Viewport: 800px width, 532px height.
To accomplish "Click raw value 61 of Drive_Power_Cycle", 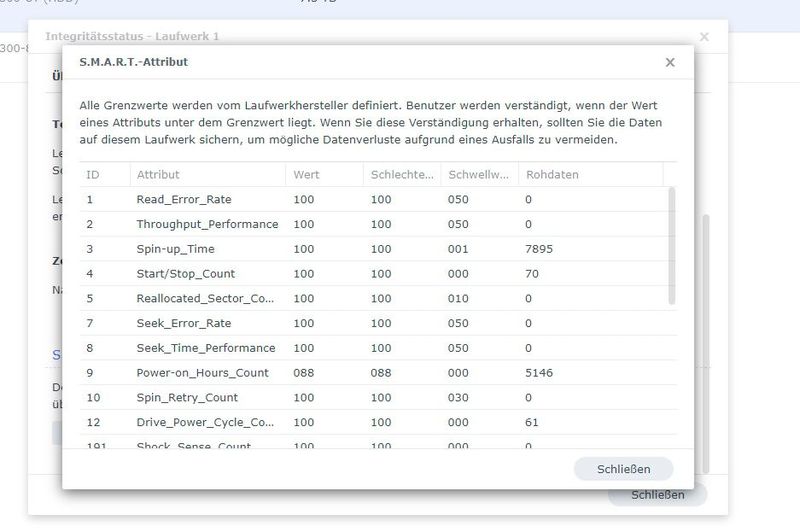I will point(532,422).
